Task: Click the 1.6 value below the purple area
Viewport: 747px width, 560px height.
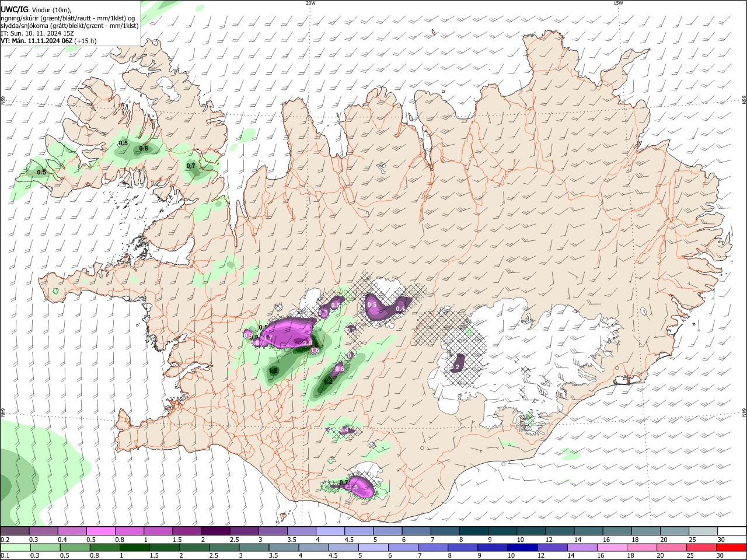Action: pos(315,351)
